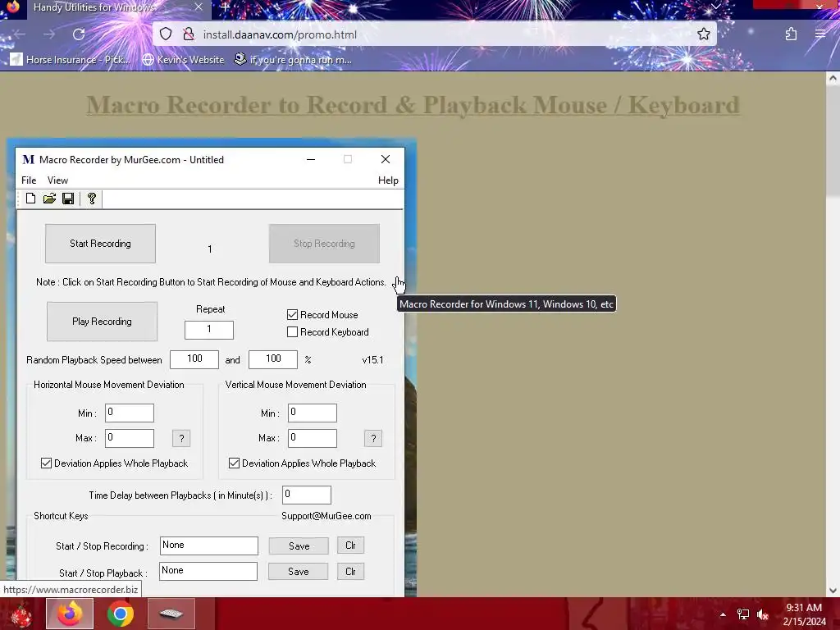The width and height of the screenshot is (840, 630).
Task: Click the Vertical deviation Min field
Action: [313, 413]
